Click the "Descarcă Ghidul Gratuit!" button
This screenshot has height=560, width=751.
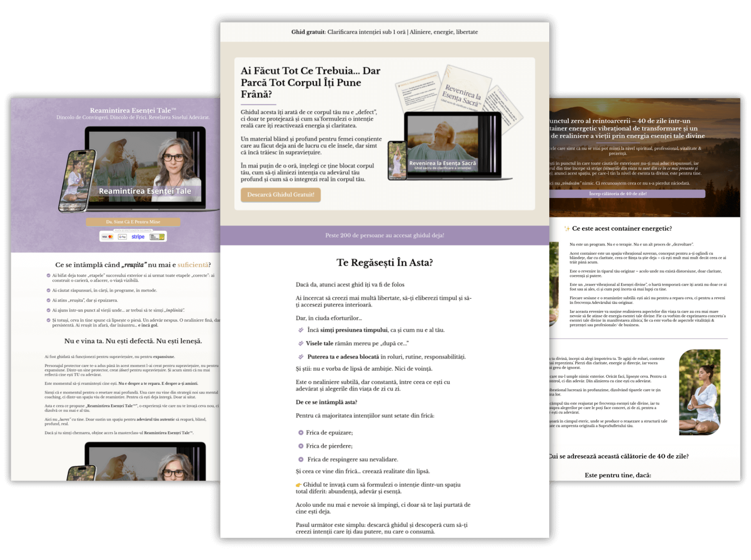(x=281, y=195)
